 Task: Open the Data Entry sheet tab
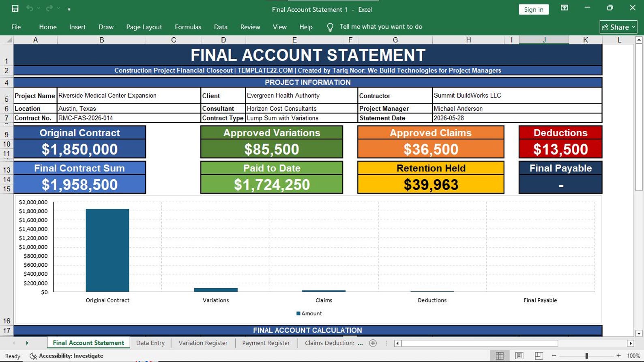pos(150,343)
